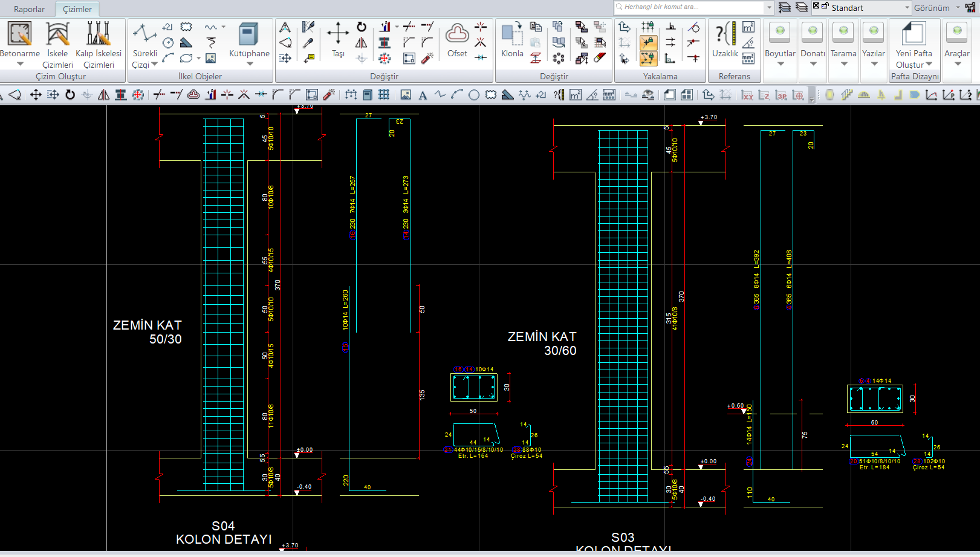Open the Yazılar dropdown panel
Screen dimensions: 980x557
point(874,50)
